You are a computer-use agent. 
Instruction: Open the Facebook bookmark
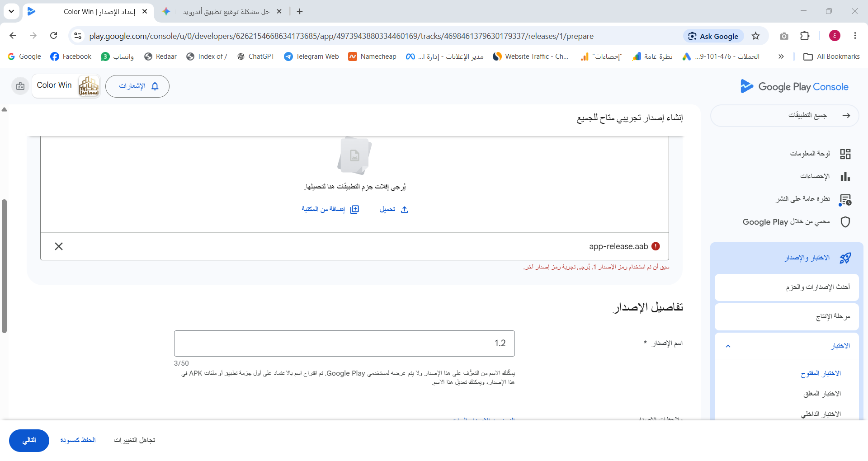pyautogui.click(x=71, y=56)
